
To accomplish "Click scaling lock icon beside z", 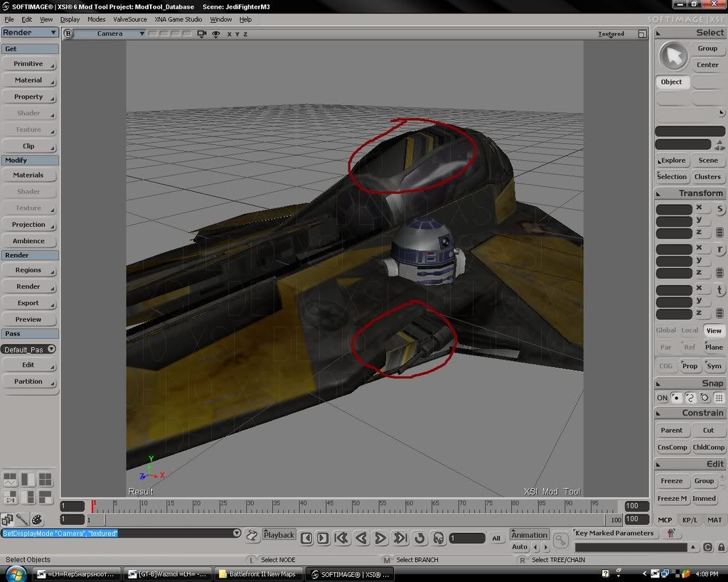I will coord(719,232).
